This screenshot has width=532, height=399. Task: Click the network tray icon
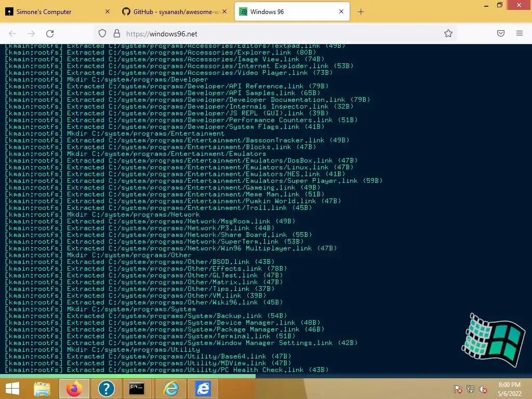point(471,389)
